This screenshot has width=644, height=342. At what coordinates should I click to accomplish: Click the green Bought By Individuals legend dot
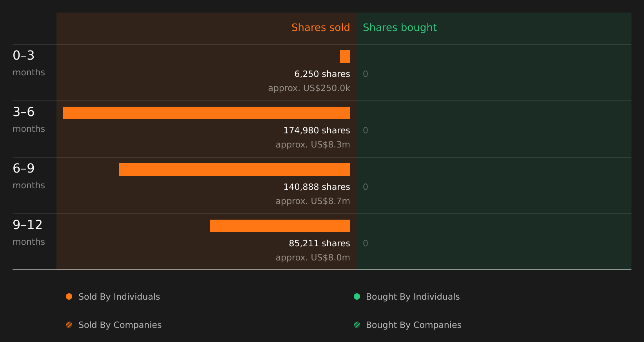coord(357,297)
